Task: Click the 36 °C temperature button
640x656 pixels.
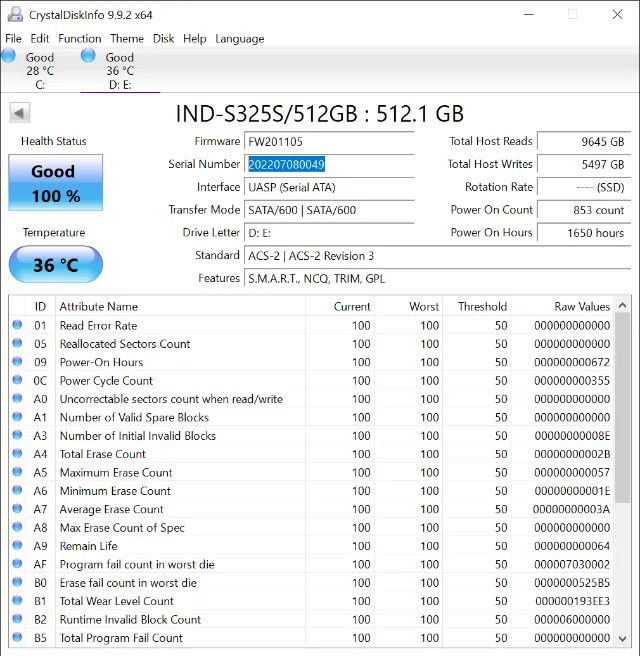Action: click(56, 264)
